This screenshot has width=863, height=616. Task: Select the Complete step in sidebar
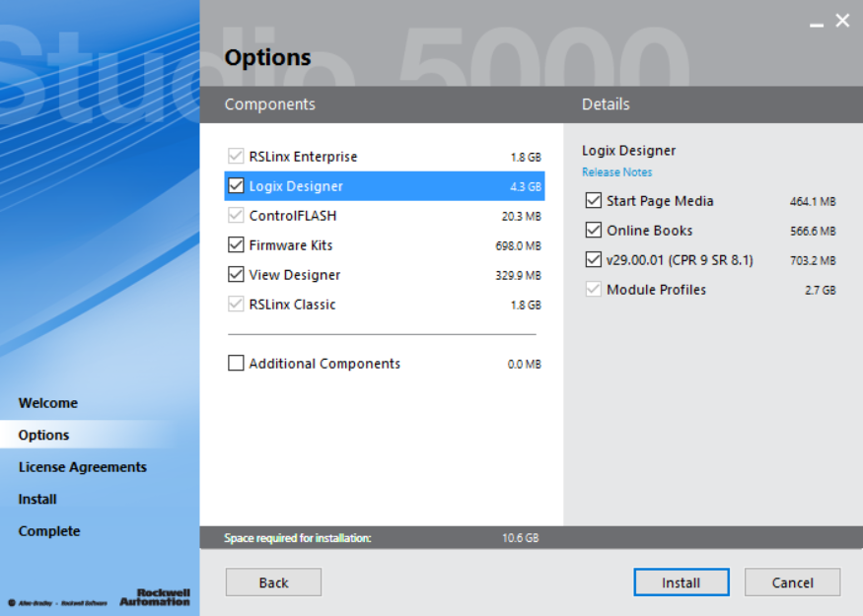coord(49,531)
